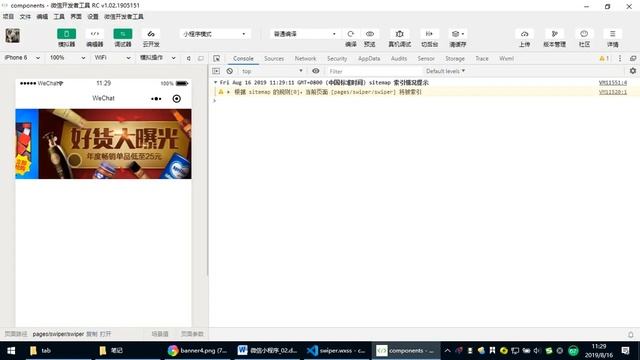This screenshot has height=360, width=640.
Task: Open source link VM11520:1
Action: coord(613,92)
